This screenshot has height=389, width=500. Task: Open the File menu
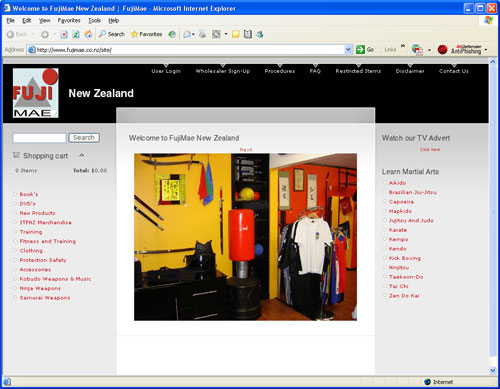point(10,20)
